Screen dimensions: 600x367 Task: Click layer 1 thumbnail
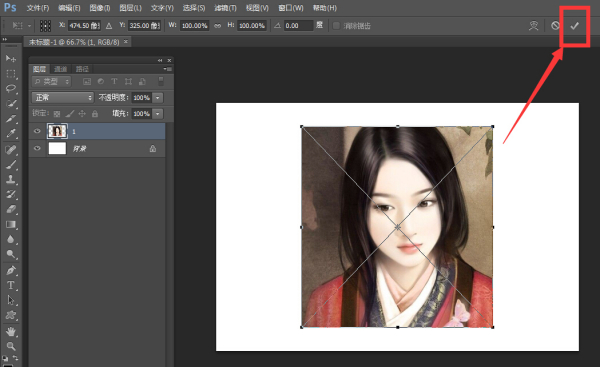tap(57, 131)
